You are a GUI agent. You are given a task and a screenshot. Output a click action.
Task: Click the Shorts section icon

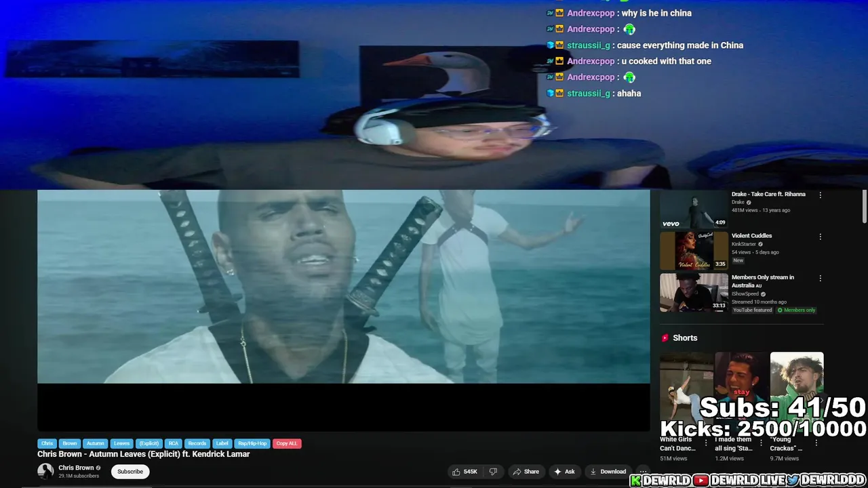point(665,338)
